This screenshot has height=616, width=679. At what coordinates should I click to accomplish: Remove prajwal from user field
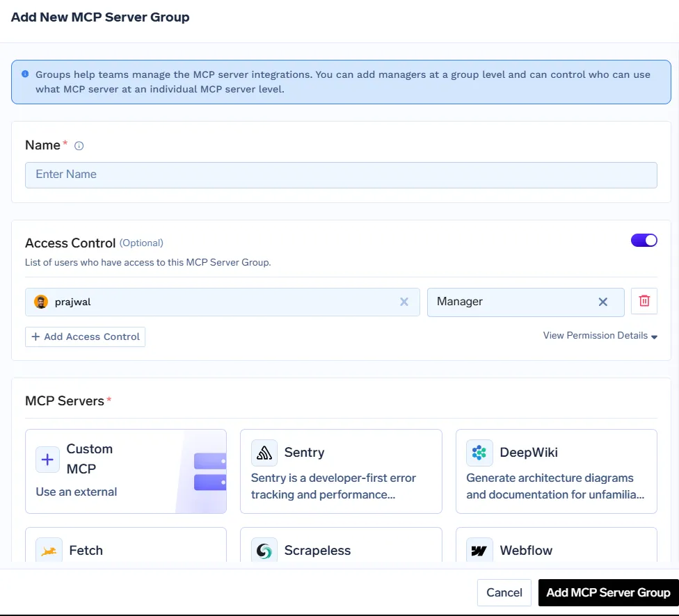[x=404, y=301]
